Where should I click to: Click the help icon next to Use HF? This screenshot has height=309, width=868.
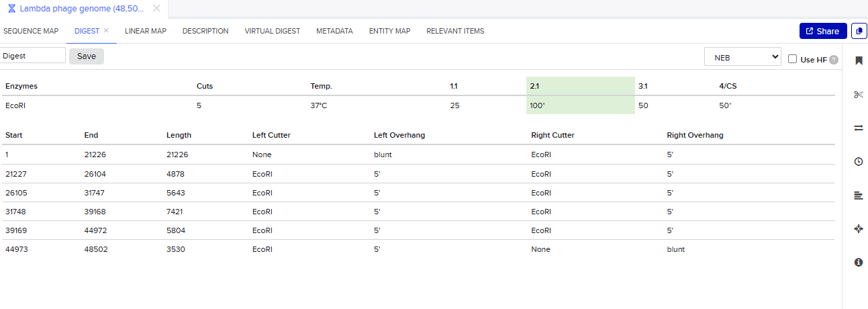click(834, 60)
